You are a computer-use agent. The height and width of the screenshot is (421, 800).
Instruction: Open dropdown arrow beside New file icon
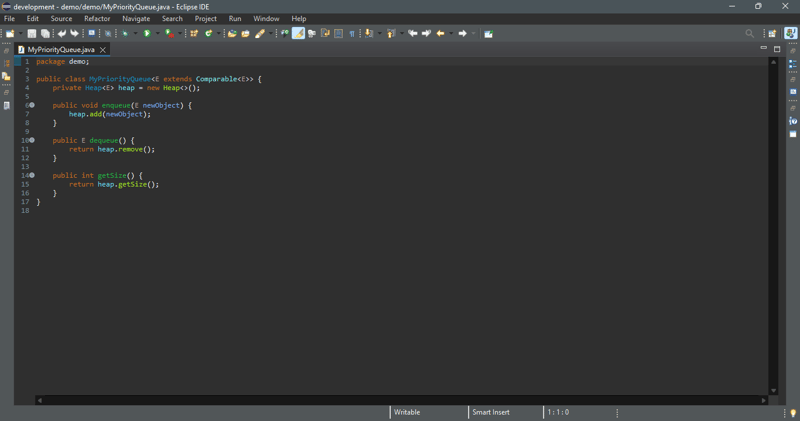(x=19, y=34)
